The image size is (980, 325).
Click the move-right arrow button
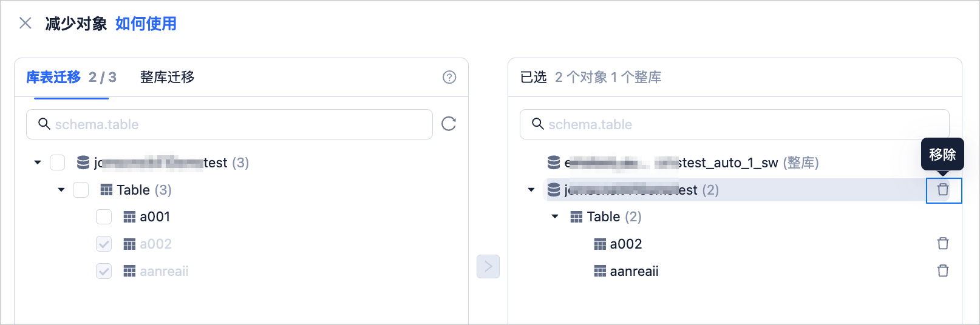coord(488,266)
